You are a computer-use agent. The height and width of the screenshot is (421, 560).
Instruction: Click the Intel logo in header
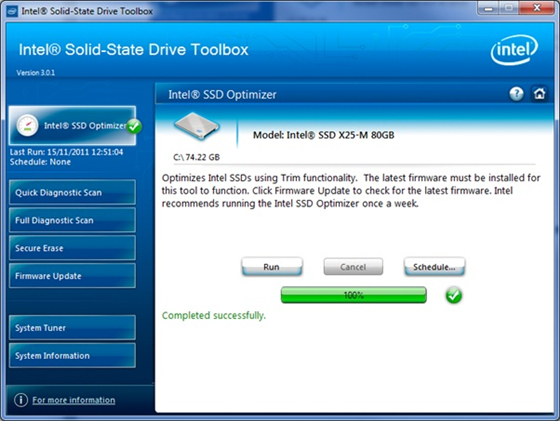coord(514,50)
